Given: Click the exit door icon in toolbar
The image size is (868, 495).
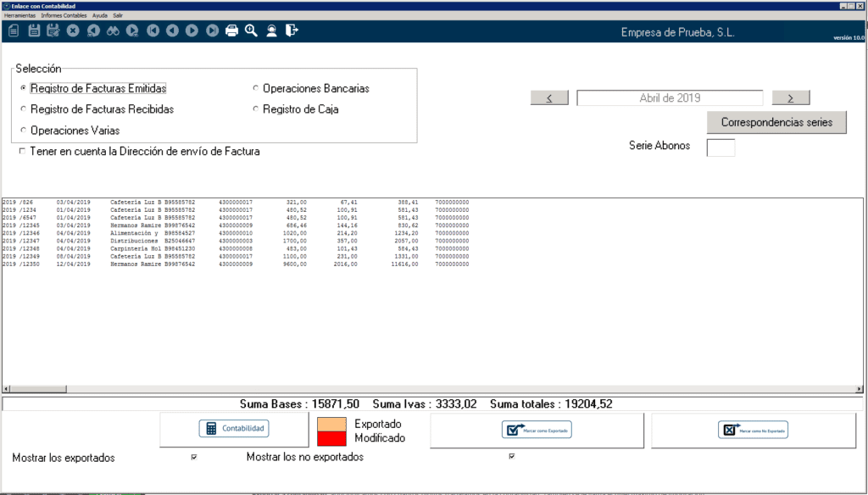Looking at the screenshot, I should coord(292,31).
